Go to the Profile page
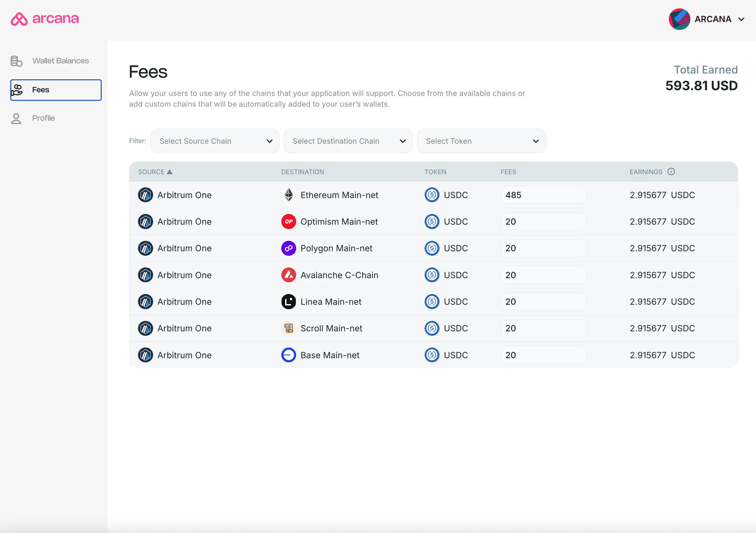This screenshot has width=756, height=533. point(56,118)
